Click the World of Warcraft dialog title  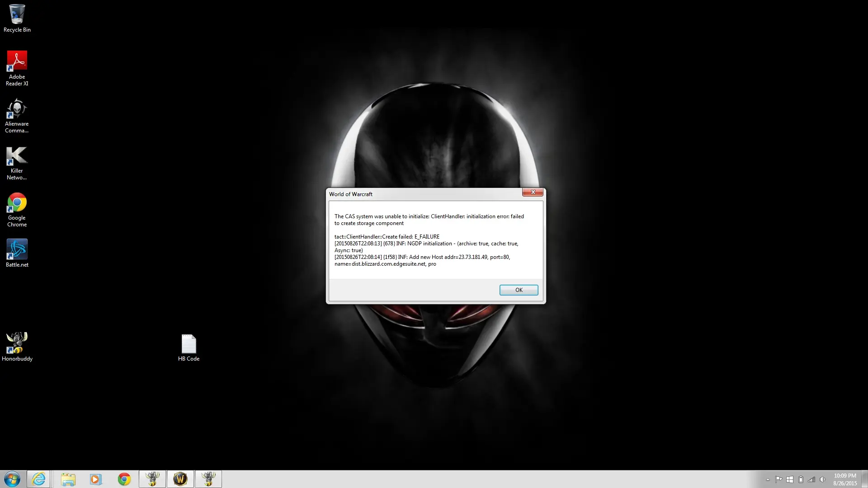(351, 194)
